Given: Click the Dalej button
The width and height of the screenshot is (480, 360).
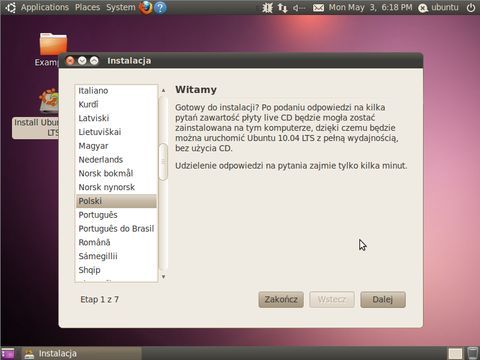Looking at the screenshot, I should [x=383, y=299].
